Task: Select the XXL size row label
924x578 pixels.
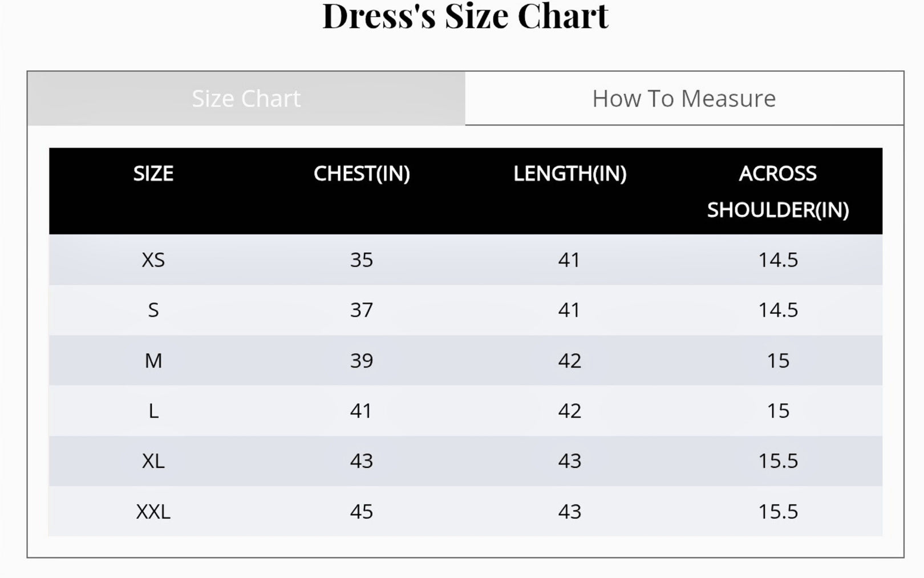Action: click(x=153, y=512)
